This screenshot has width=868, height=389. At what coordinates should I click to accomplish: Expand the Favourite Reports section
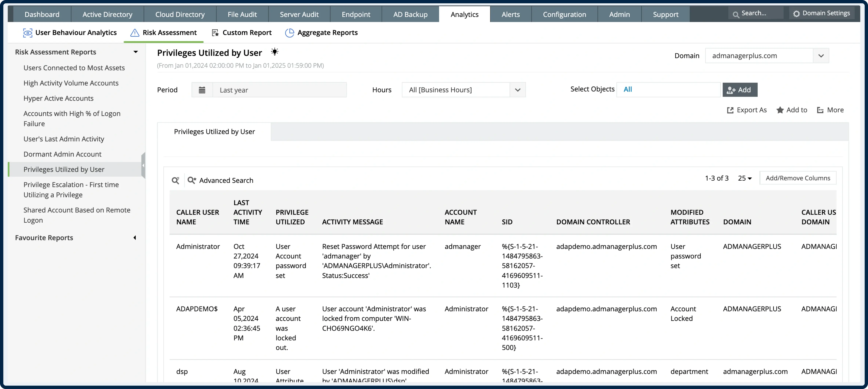[134, 237]
